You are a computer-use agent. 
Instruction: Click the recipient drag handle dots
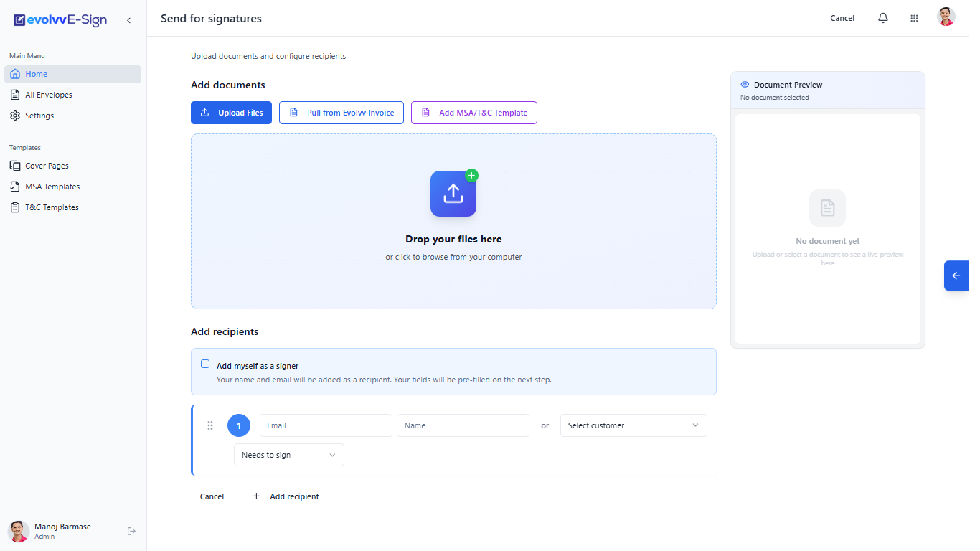tap(210, 425)
